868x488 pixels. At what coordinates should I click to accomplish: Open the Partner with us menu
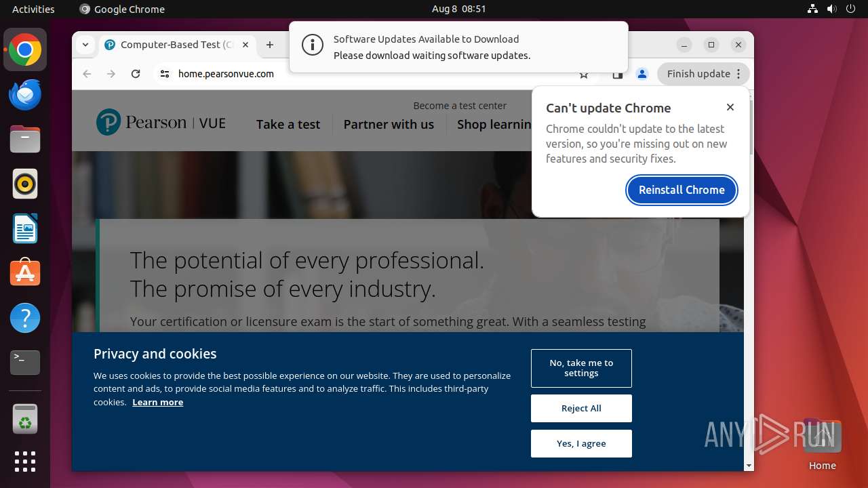[x=389, y=124]
